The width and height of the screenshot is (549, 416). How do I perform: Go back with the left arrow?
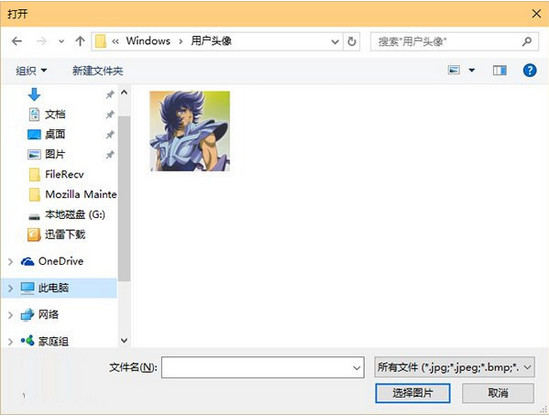coord(17,41)
